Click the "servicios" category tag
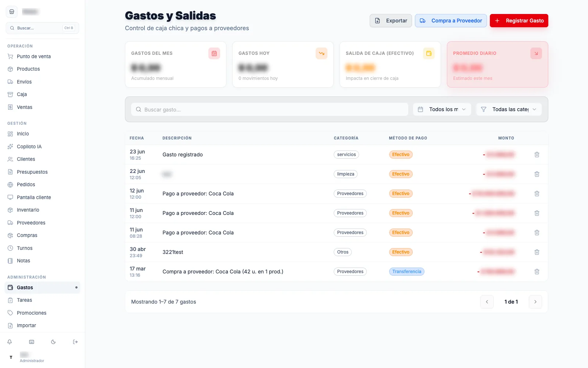588x368 pixels. (x=346, y=155)
